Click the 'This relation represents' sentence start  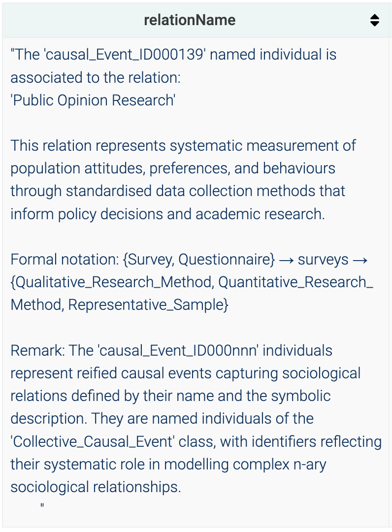click(x=89, y=146)
